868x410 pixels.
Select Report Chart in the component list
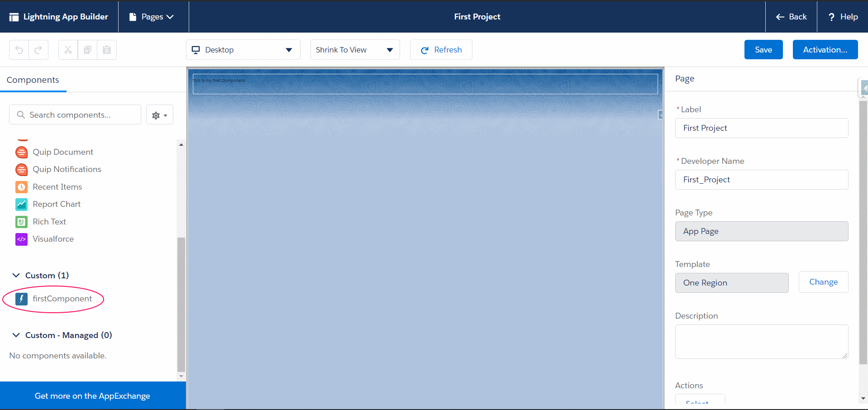pyautogui.click(x=57, y=204)
